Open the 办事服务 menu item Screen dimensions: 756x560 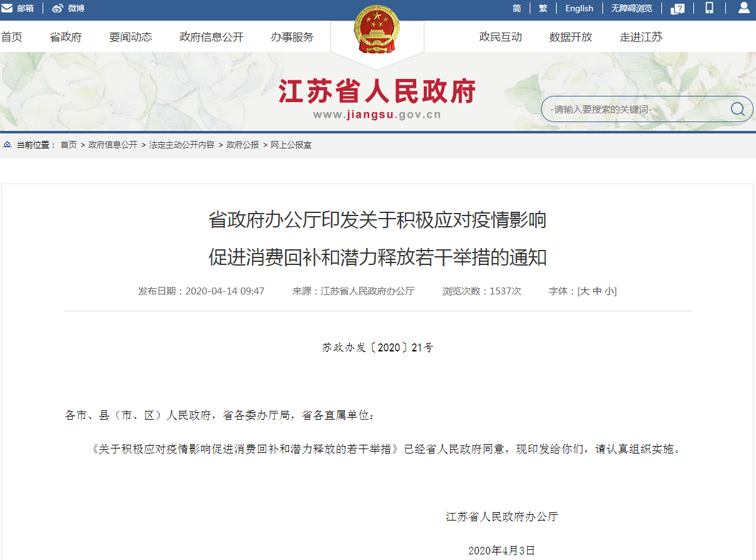tap(292, 37)
